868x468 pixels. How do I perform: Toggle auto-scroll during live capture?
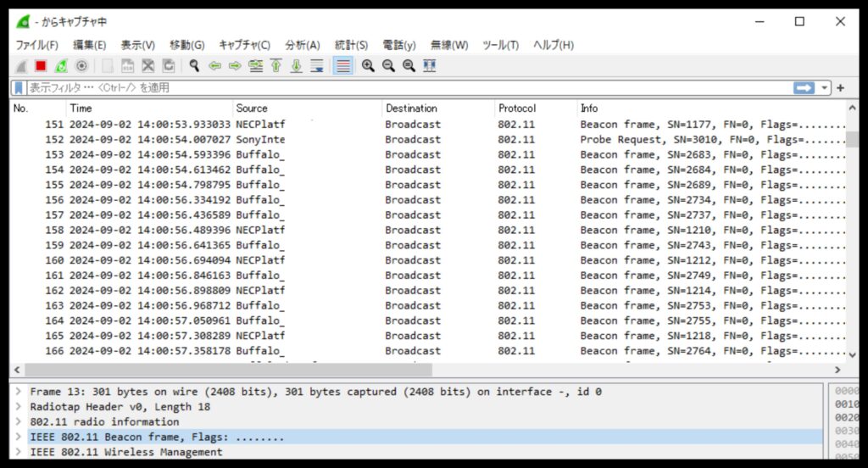pyautogui.click(x=317, y=66)
